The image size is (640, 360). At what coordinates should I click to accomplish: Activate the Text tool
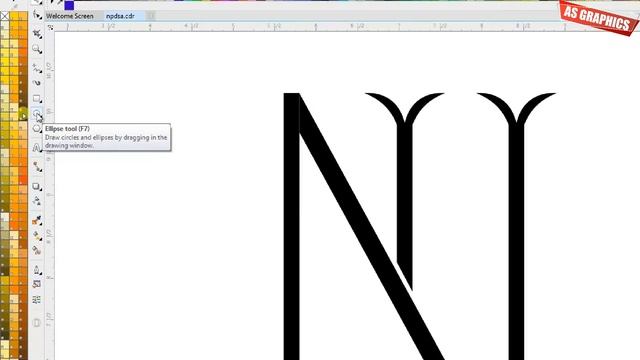click(37, 147)
